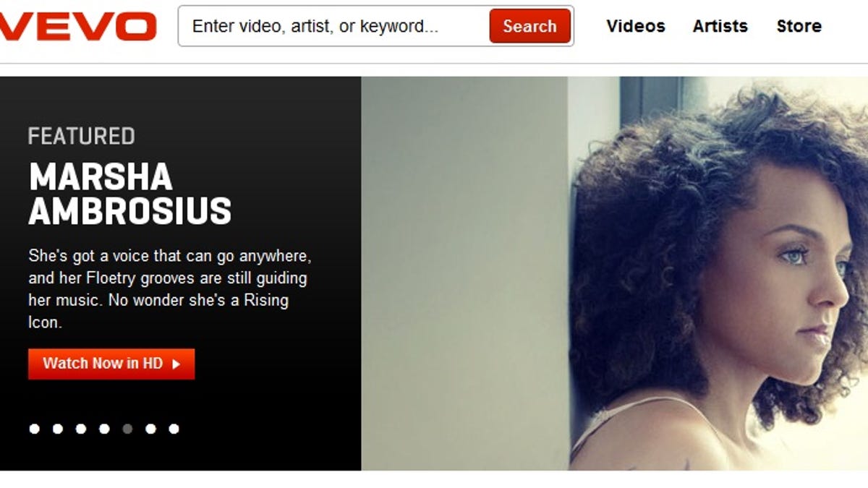Select the third carousel slide dot

pos(81,429)
